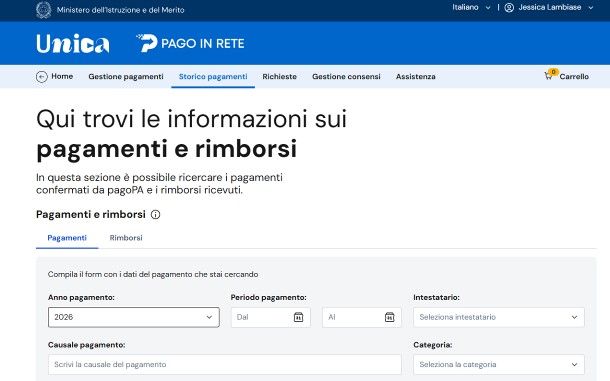This screenshot has width=610, height=381.
Task: Click the Causale pagamento label
Action: tap(86, 345)
